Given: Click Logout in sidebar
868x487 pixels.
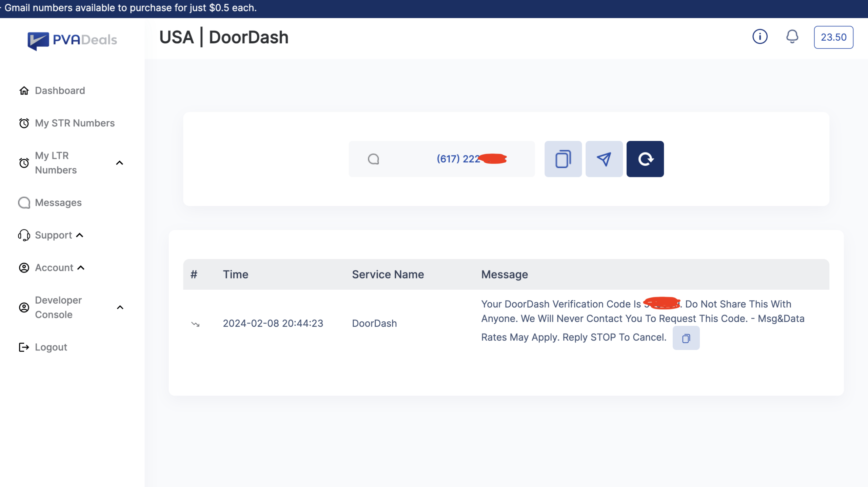Looking at the screenshot, I should (51, 347).
